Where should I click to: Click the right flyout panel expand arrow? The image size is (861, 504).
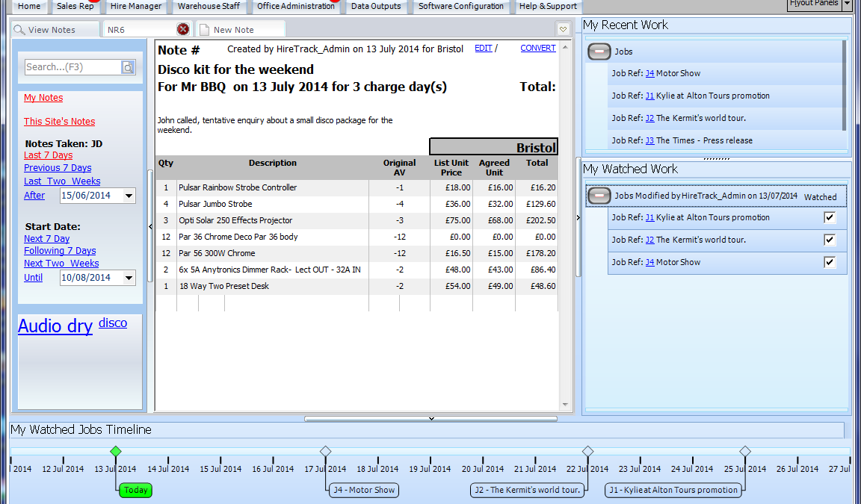(578, 217)
